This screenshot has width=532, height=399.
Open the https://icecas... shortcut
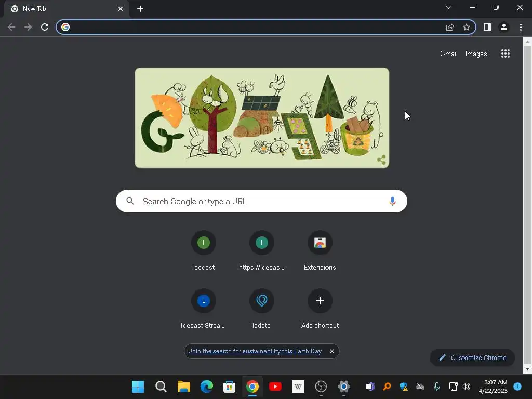coord(262,250)
